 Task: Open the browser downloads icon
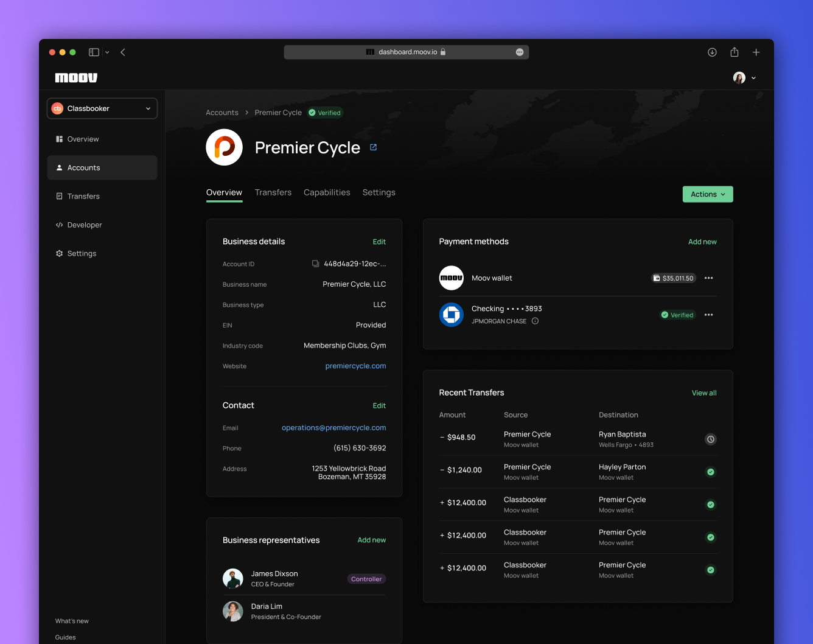tap(712, 52)
